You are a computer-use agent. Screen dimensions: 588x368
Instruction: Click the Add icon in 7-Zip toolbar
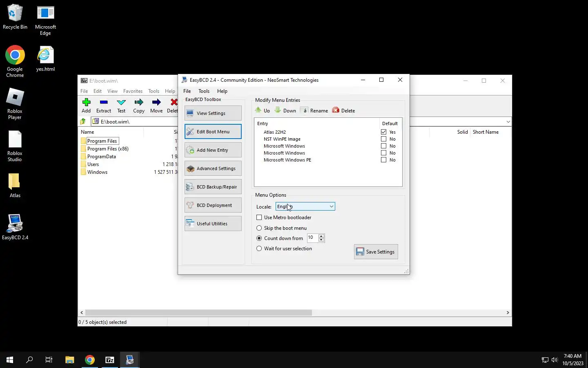pyautogui.click(x=86, y=102)
